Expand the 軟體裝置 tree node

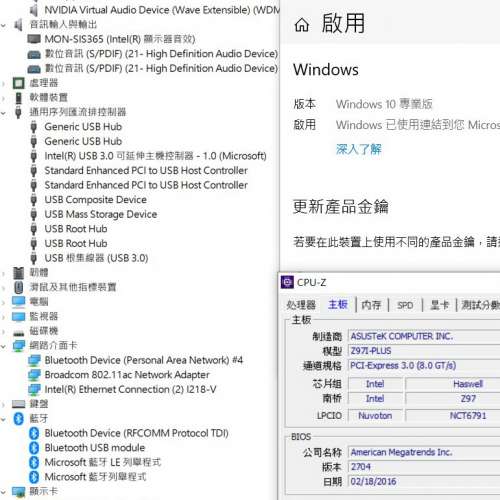[x=3, y=98]
